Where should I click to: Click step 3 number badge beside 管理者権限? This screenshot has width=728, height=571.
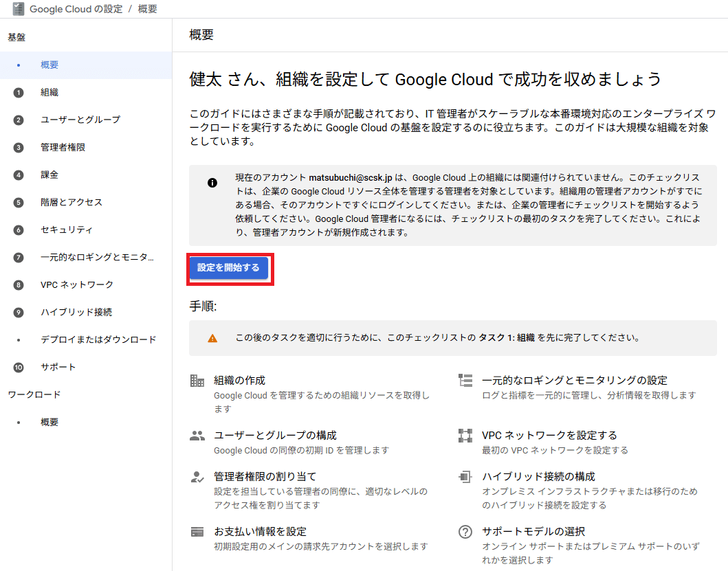click(x=19, y=148)
